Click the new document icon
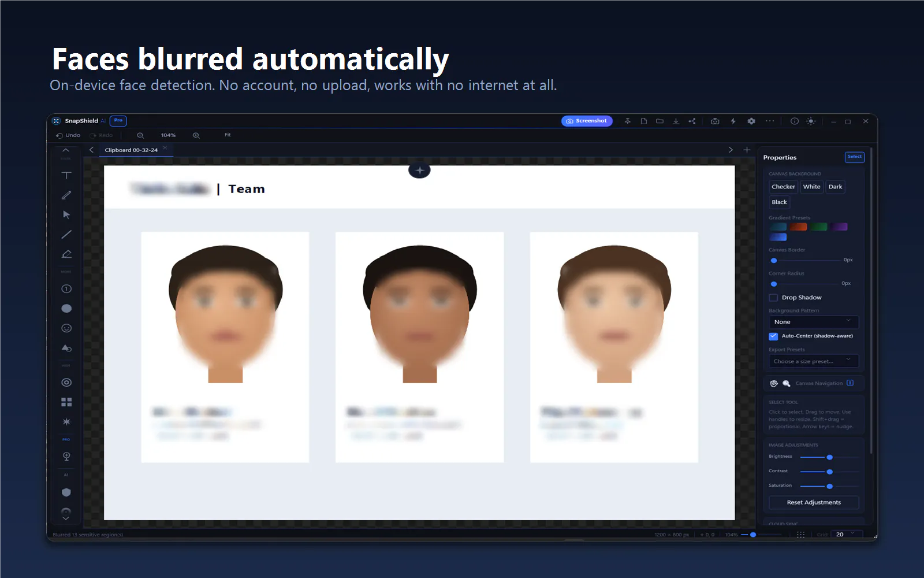 pos(643,121)
